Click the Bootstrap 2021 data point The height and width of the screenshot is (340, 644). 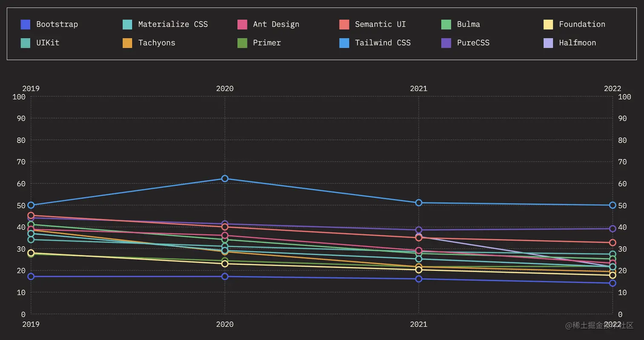pyautogui.click(x=419, y=279)
